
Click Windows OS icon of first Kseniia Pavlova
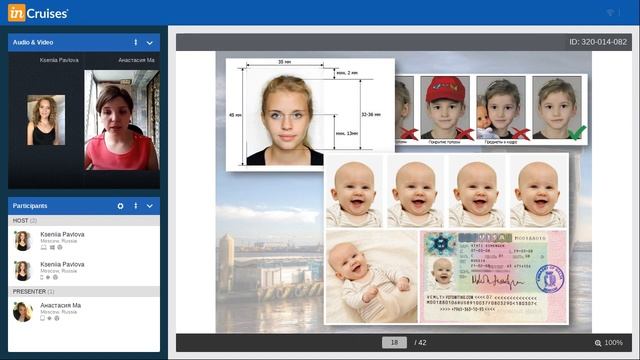pos(52,247)
